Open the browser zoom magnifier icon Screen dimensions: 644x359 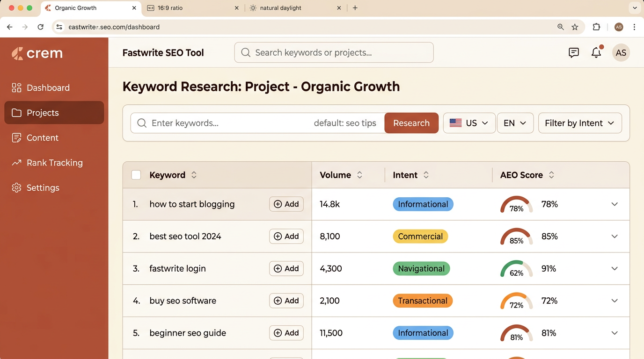(561, 27)
